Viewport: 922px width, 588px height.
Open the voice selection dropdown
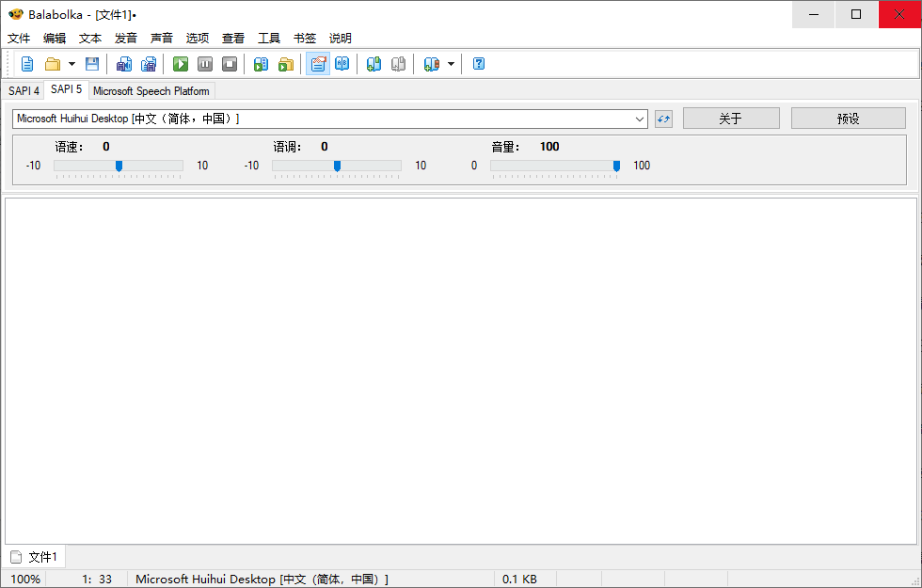coord(641,119)
